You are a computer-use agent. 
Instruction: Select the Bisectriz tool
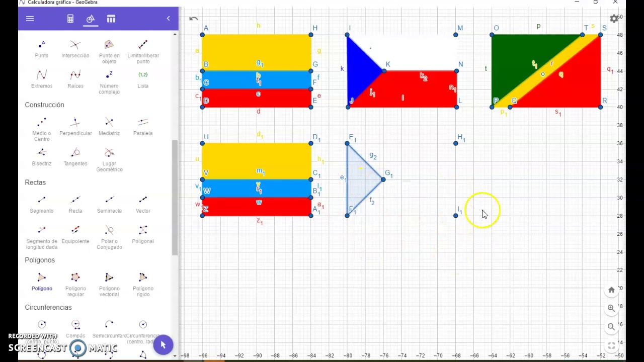pos(42,157)
